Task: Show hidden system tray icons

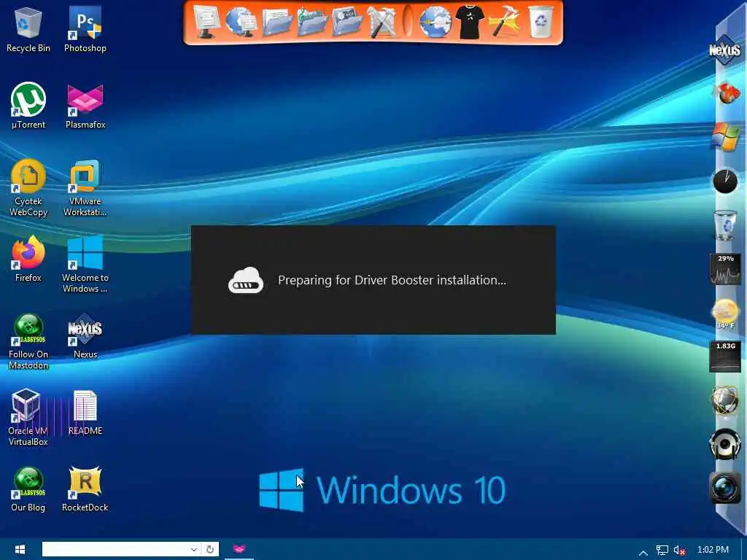Action: tap(643, 553)
